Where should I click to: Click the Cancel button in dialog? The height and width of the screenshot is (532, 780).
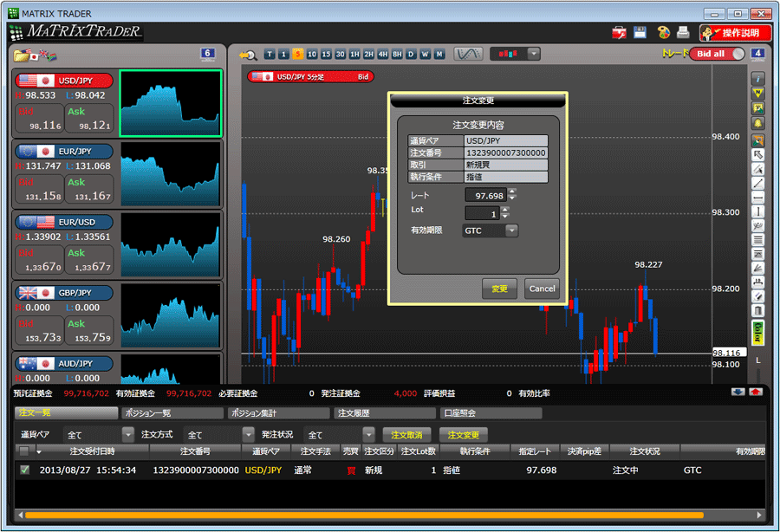[542, 289]
